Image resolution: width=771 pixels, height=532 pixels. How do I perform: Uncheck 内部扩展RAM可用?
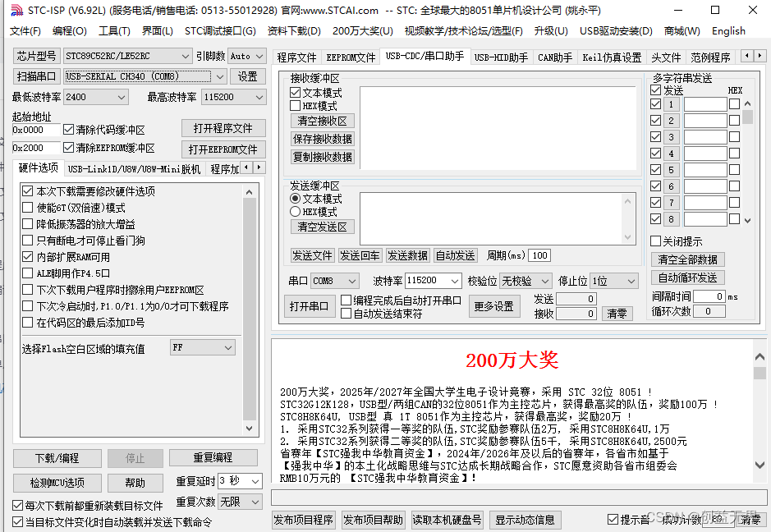coord(28,257)
